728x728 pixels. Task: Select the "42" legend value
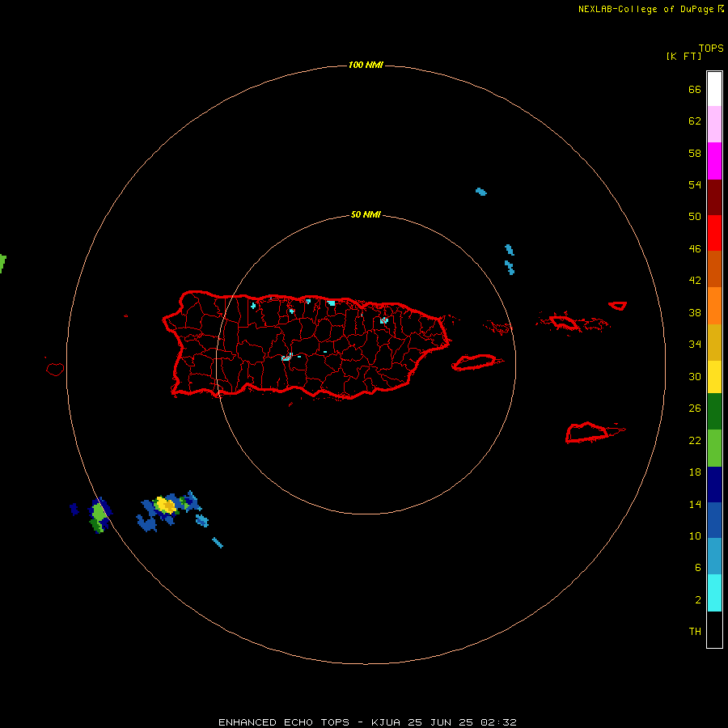695,280
